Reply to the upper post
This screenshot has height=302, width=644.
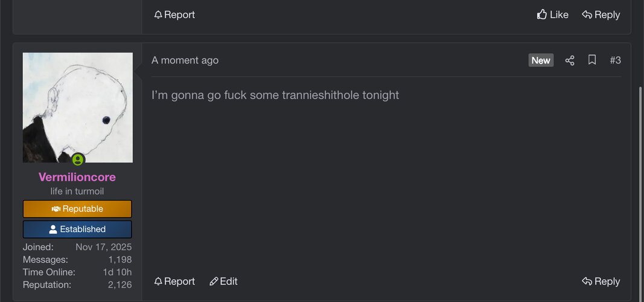[x=601, y=14]
